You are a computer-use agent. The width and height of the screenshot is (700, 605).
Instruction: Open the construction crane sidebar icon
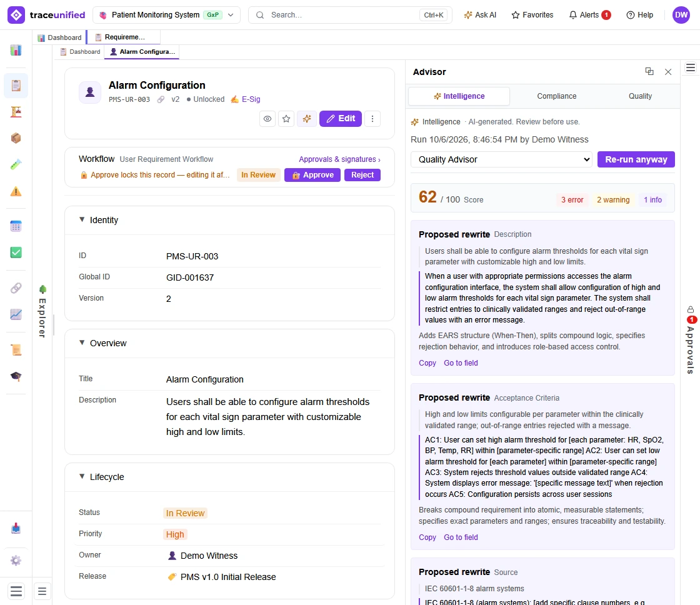(x=16, y=112)
